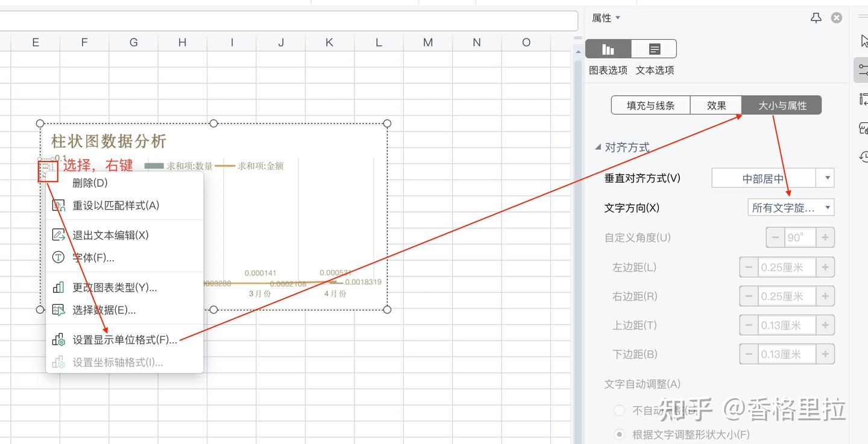Choose 设置显示单位格式(F)... in context menu
This screenshot has height=444, width=868.
(125, 340)
